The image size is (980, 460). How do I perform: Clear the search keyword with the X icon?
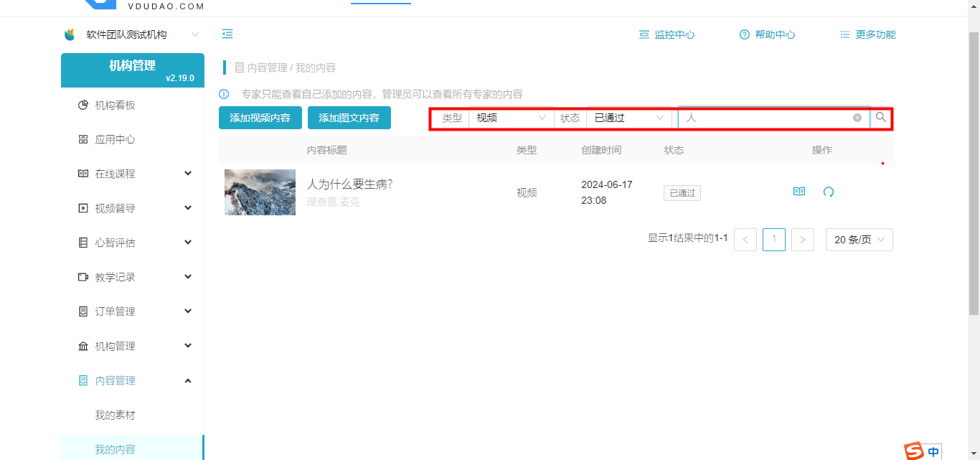(857, 118)
